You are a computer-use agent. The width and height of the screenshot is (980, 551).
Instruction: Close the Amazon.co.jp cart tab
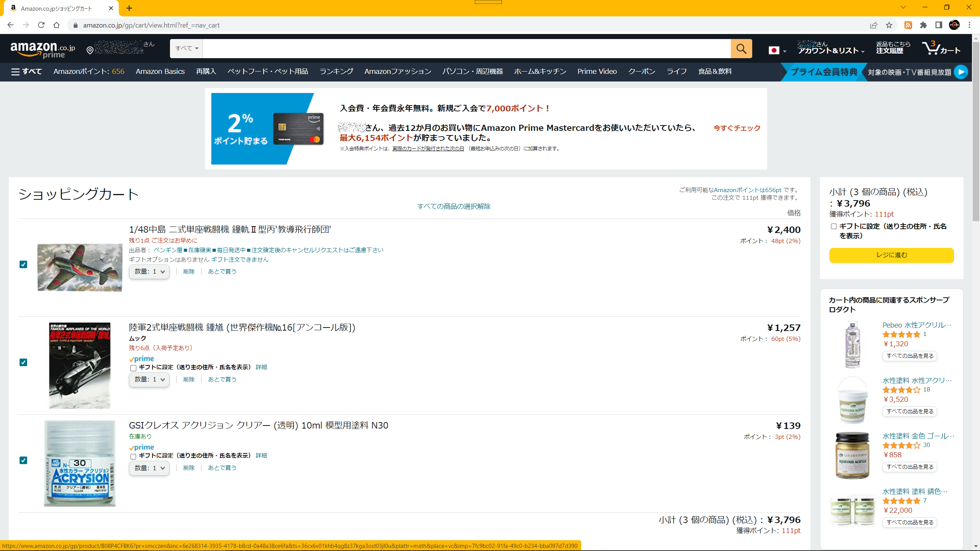(111, 8)
